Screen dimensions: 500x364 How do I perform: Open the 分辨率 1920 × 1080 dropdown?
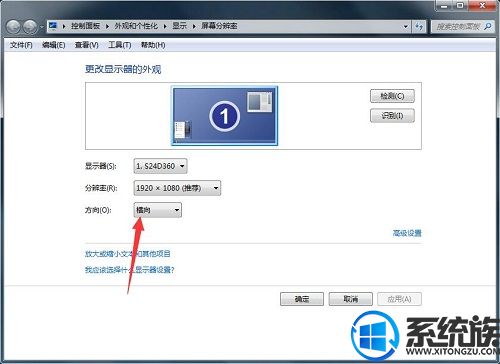pos(177,188)
